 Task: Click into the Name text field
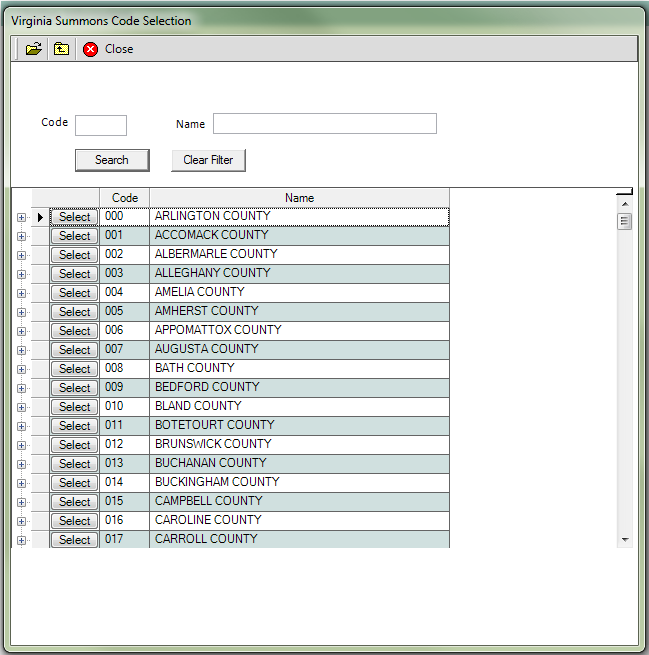(x=324, y=124)
